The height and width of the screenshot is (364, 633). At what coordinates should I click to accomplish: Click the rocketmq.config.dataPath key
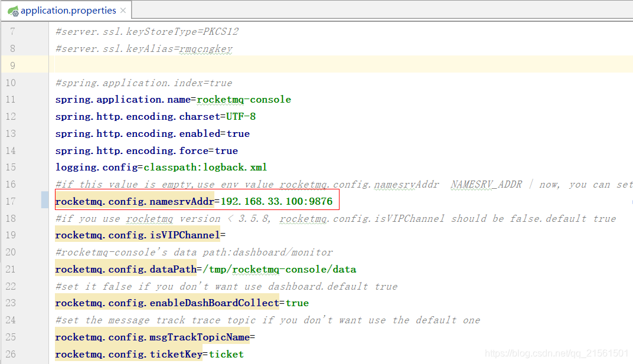click(x=126, y=269)
